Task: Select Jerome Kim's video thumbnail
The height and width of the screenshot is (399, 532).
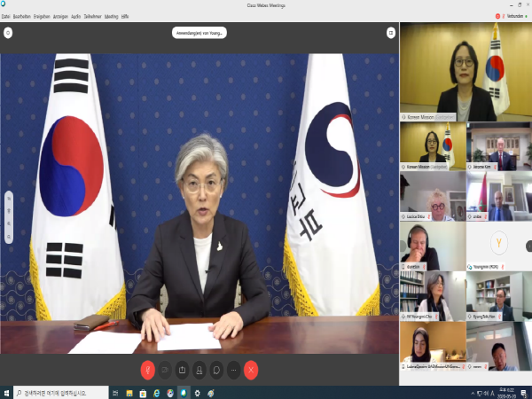Action: click(x=497, y=146)
